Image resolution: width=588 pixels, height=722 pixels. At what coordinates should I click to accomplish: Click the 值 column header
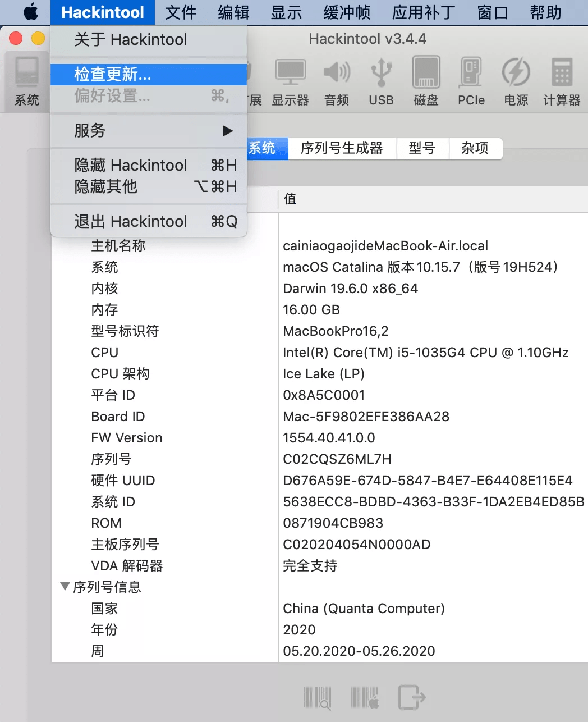coord(433,199)
